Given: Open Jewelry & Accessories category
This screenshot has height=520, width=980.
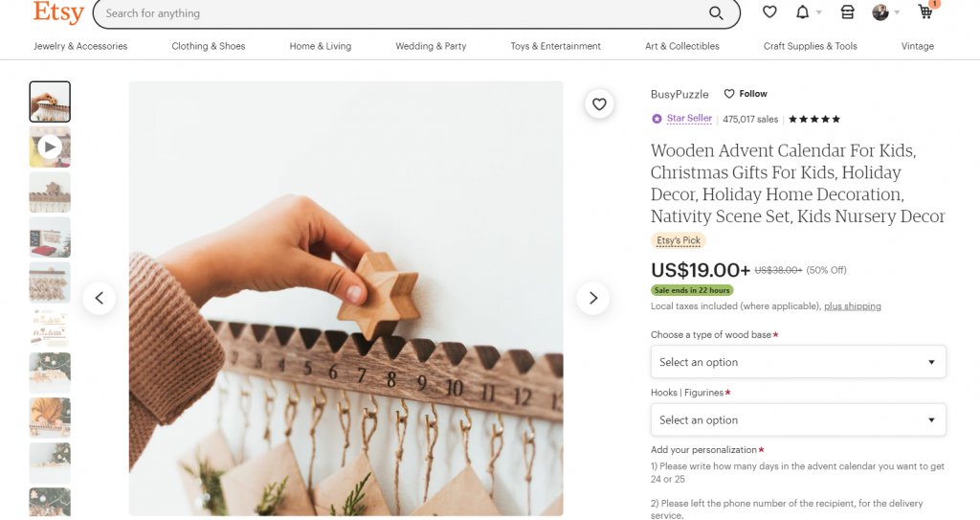Looking at the screenshot, I should pyautogui.click(x=80, y=46).
